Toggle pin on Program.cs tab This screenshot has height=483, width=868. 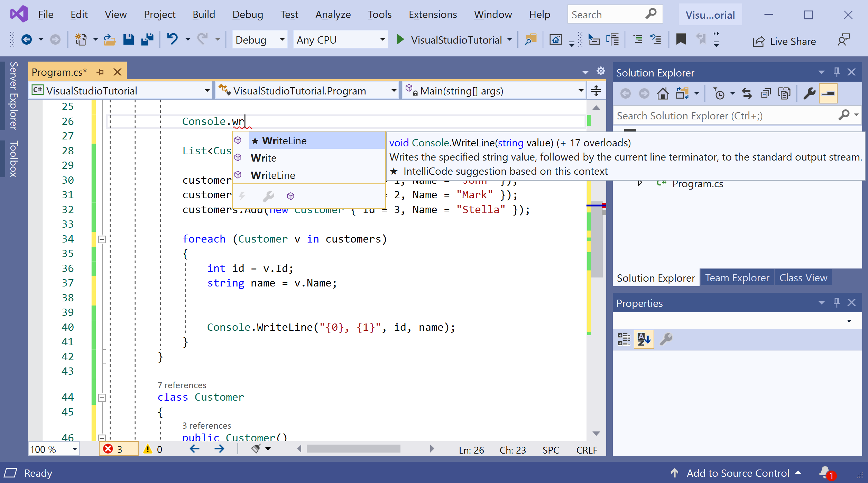pyautogui.click(x=100, y=72)
